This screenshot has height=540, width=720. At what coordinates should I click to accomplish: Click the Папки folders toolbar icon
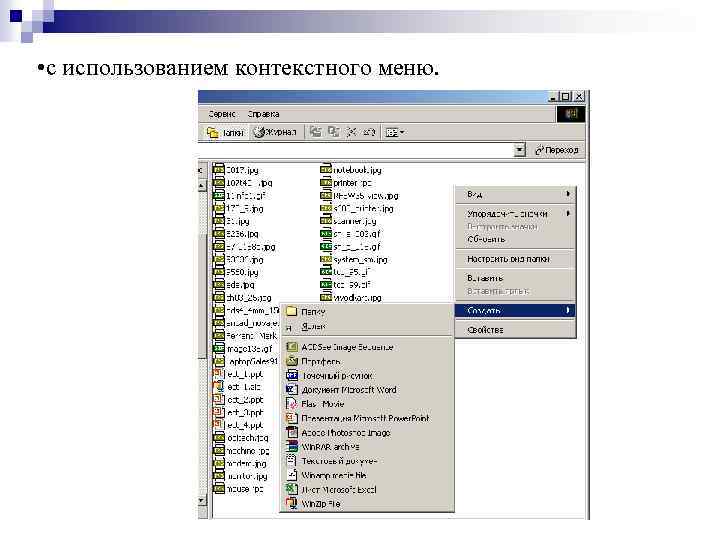225,133
